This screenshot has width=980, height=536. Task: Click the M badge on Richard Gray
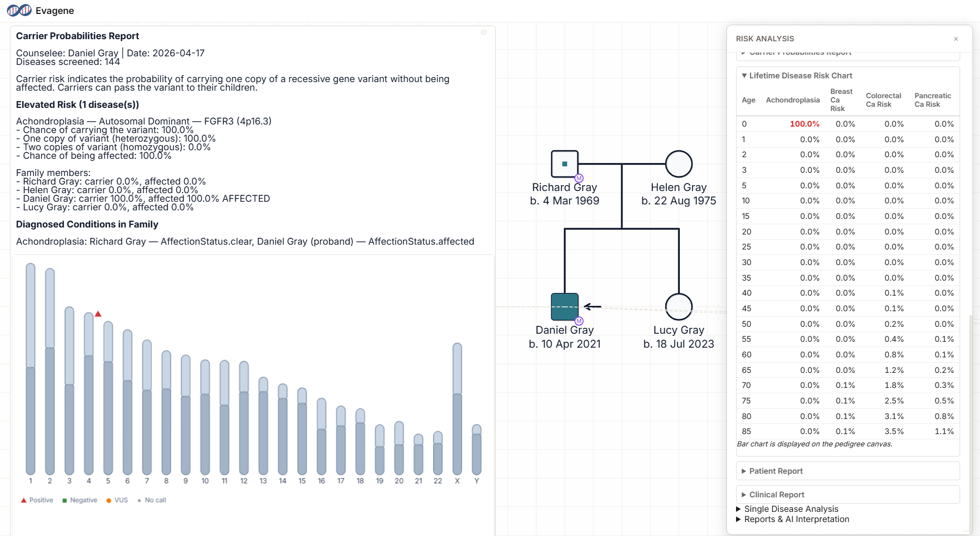pos(579,178)
